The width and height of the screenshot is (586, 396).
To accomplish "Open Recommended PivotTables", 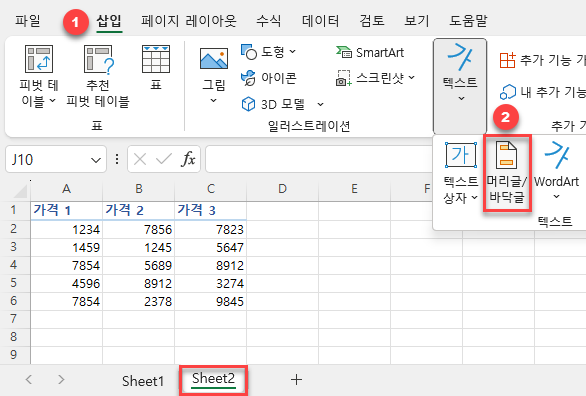I will [98, 77].
